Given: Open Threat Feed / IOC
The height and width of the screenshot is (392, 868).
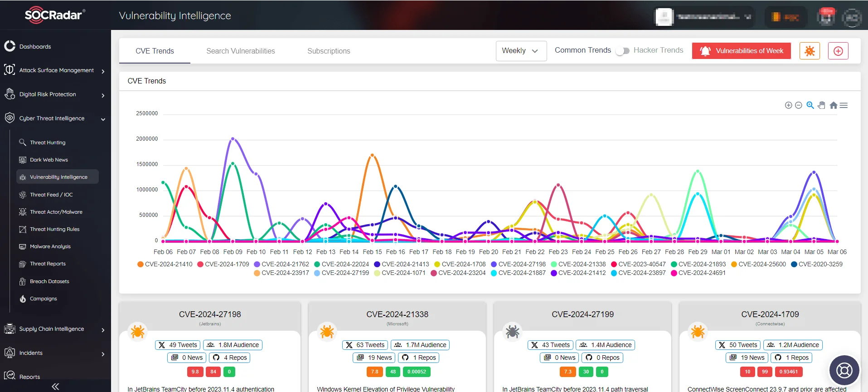Looking at the screenshot, I should (x=51, y=195).
